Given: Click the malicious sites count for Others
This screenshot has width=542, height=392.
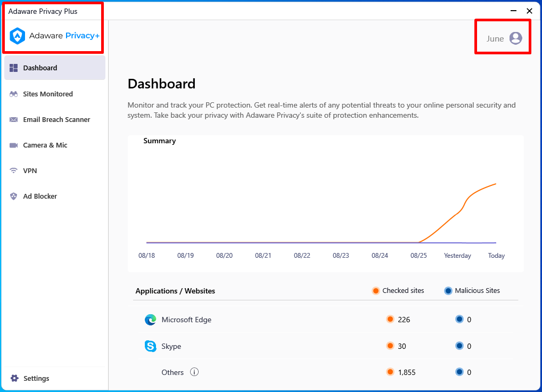Looking at the screenshot, I should 469,372.
